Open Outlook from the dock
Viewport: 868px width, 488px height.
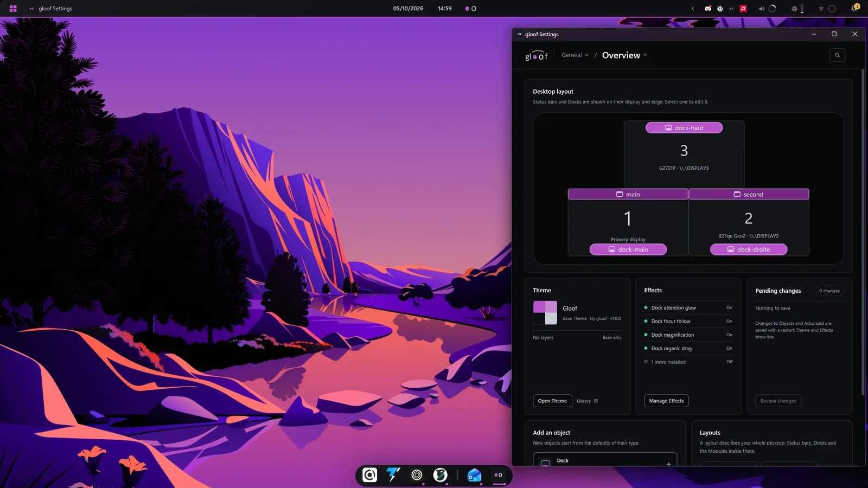[475, 476]
